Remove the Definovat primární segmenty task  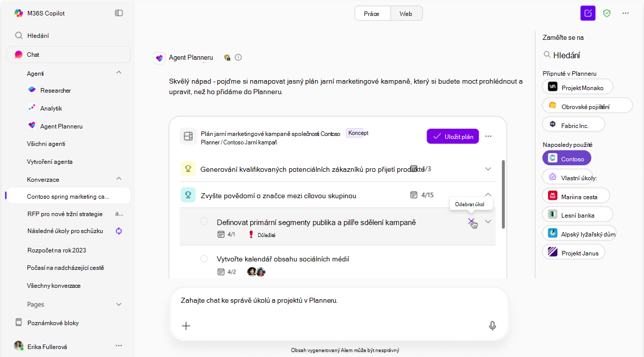[x=471, y=222]
